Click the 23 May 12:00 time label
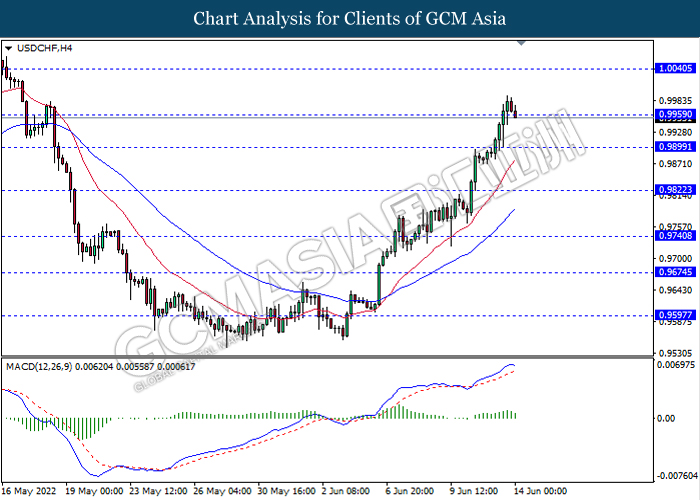Screen dimensions: 700x500 click(158, 491)
